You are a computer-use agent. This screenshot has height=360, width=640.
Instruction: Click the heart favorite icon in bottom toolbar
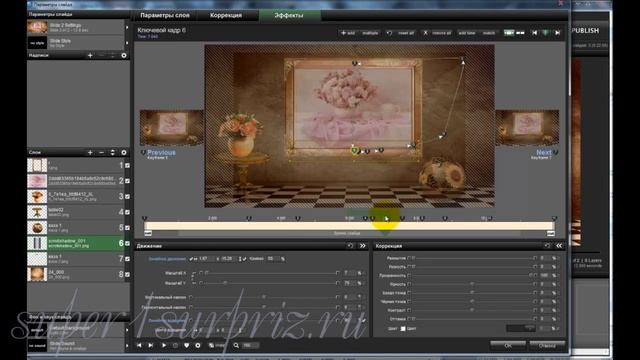(x=187, y=345)
